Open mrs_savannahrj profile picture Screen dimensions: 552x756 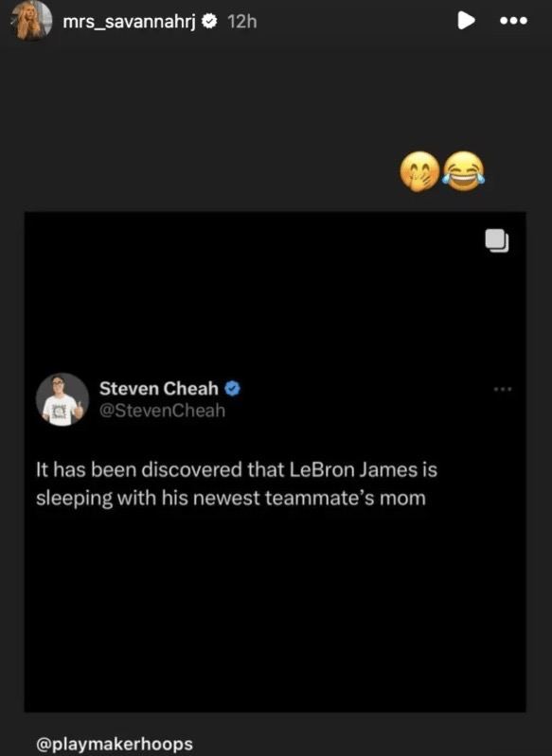click(33, 21)
